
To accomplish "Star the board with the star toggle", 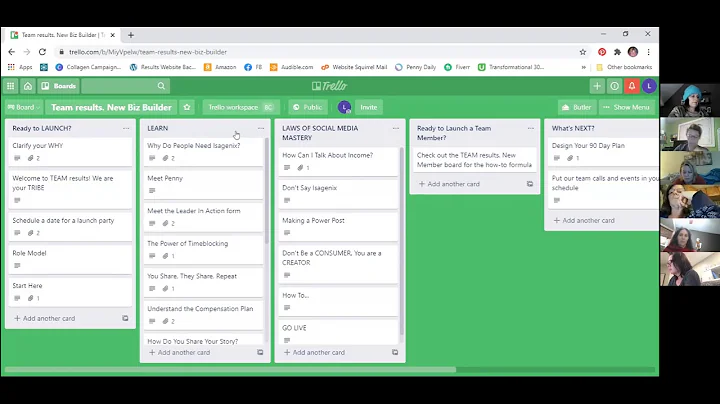I will pyautogui.click(x=187, y=107).
